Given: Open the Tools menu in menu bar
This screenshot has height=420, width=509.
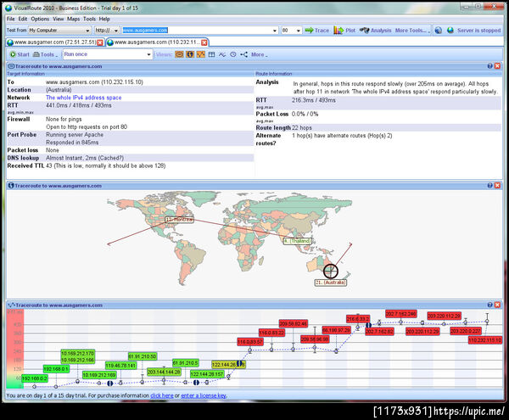Looking at the screenshot, I should click(89, 19).
